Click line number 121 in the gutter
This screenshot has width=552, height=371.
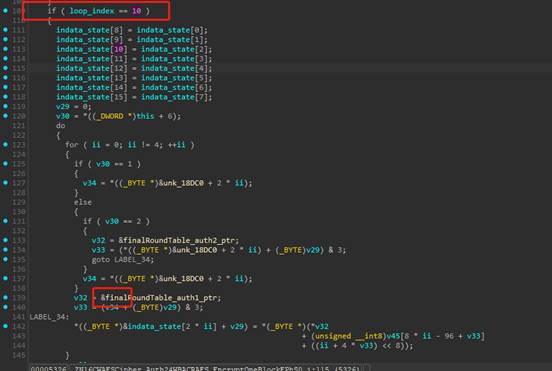tap(19, 126)
